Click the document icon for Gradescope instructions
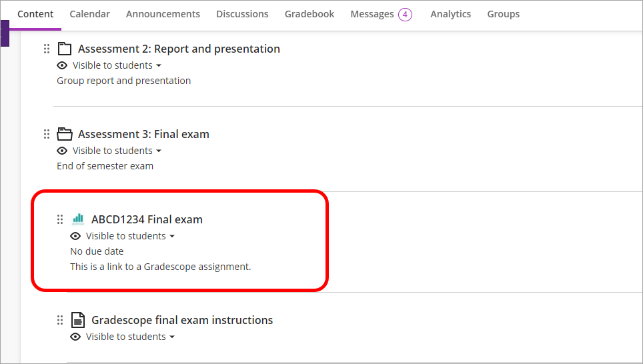This screenshot has width=643, height=364. [78, 320]
